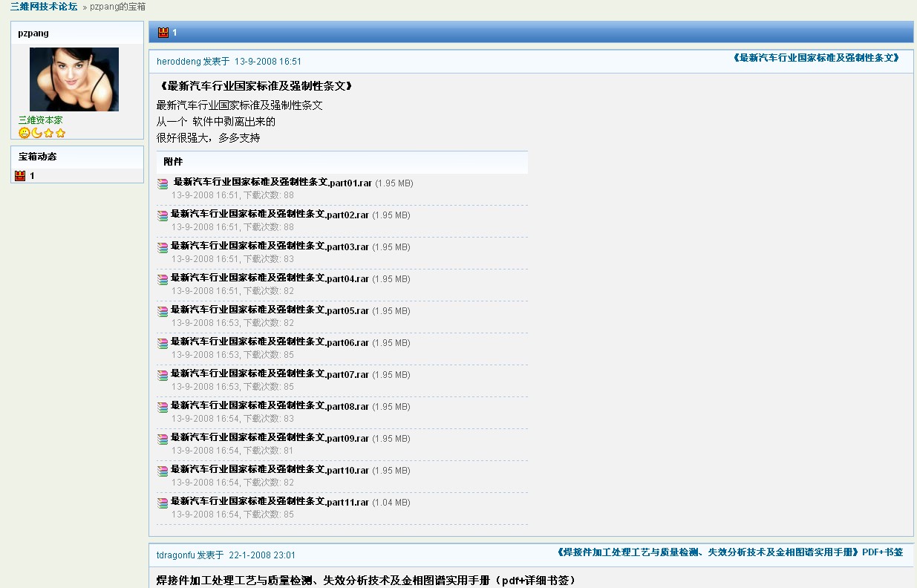Click the archive icon beside part01.rar

tap(163, 184)
